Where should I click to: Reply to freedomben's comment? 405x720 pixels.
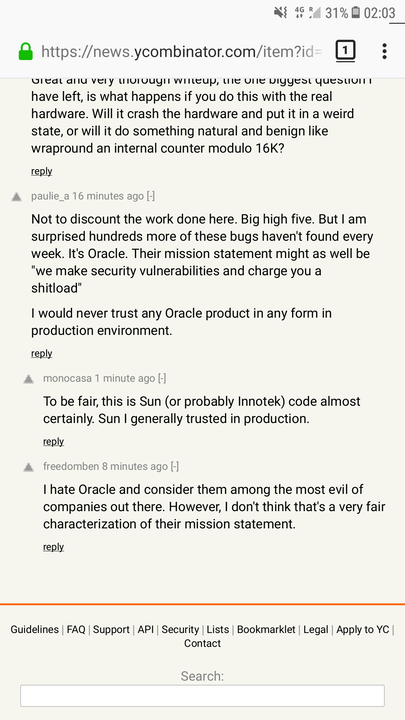tap(54, 547)
